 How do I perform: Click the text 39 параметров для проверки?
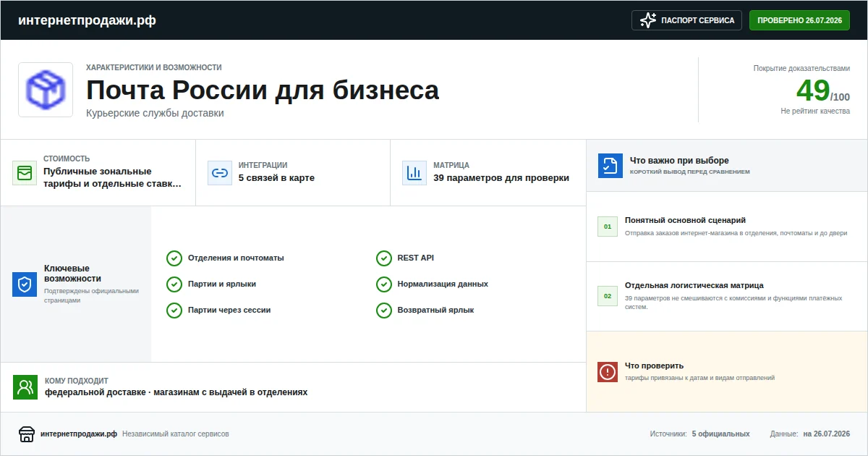coord(501,178)
